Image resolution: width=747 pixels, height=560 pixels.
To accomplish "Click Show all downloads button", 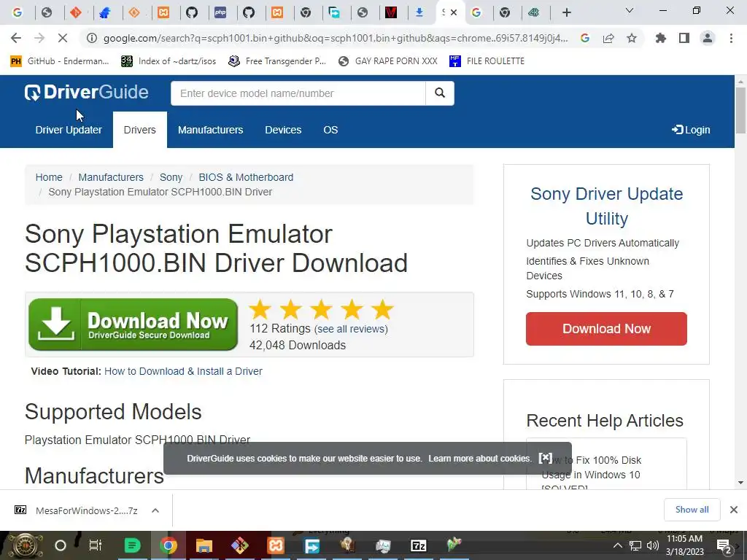I will 692,510.
